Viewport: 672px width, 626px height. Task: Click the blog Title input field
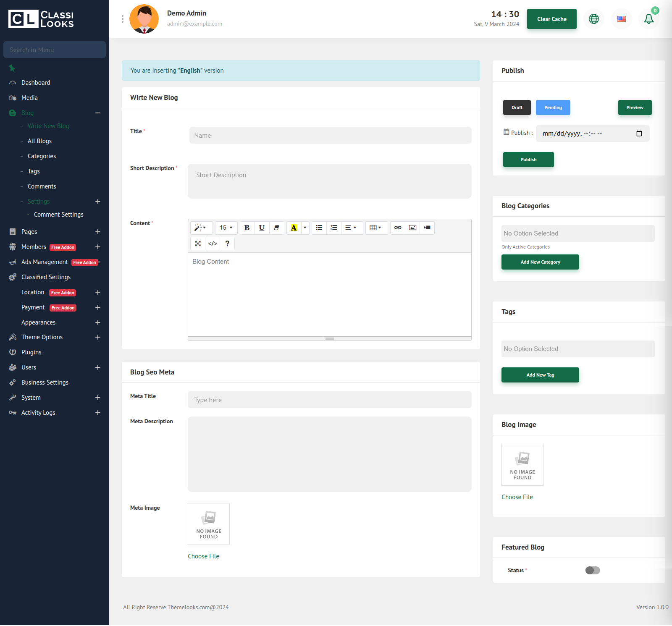coord(330,135)
